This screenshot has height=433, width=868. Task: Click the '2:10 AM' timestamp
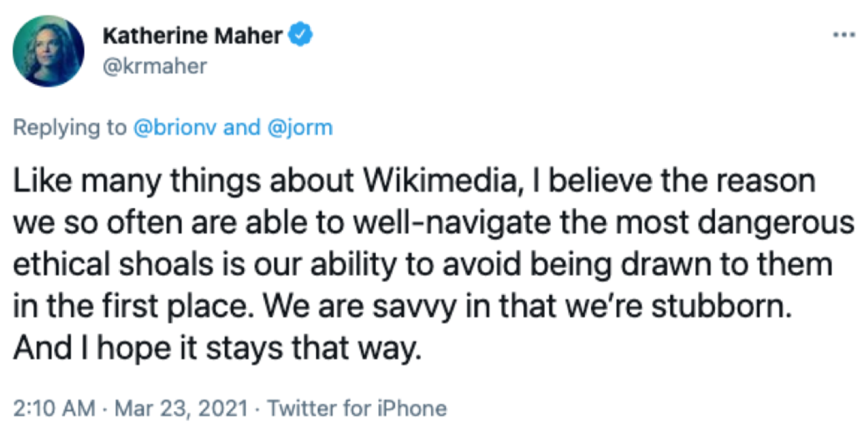[x=53, y=409]
